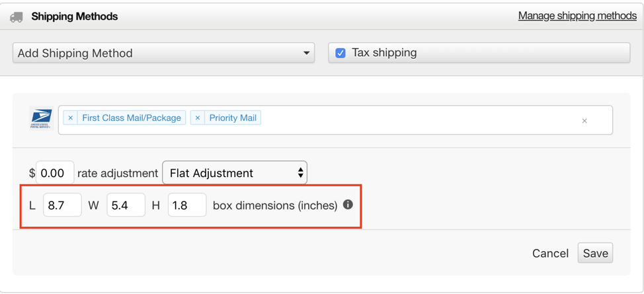The width and height of the screenshot is (644, 294).
Task: Click the Cancel link
Action: pyautogui.click(x=550, y=253)
